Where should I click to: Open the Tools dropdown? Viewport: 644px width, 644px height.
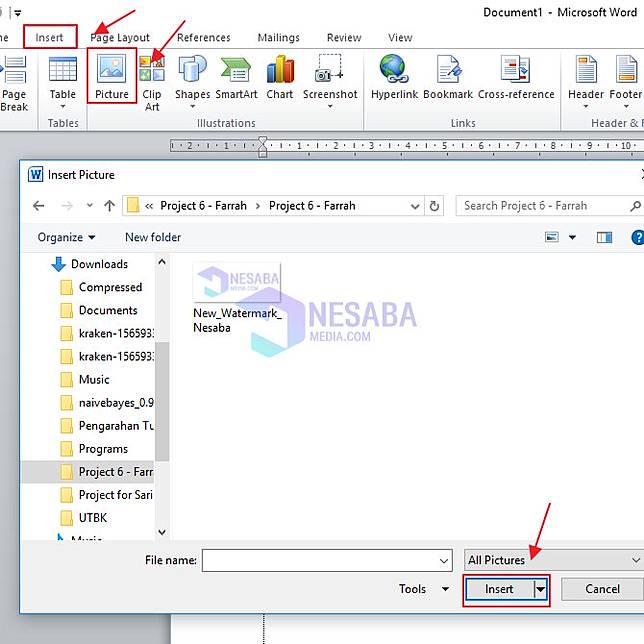coord(423,589)
